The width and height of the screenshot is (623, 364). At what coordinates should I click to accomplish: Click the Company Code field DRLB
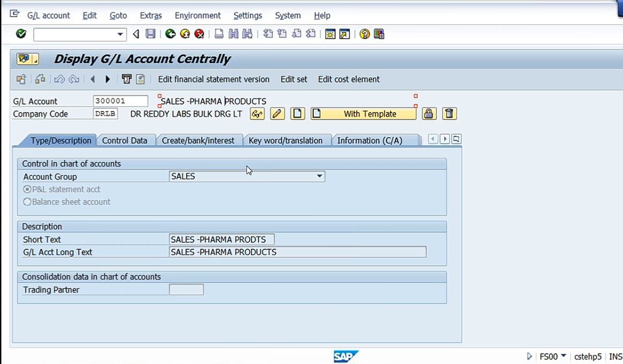(x=105, y=114)
